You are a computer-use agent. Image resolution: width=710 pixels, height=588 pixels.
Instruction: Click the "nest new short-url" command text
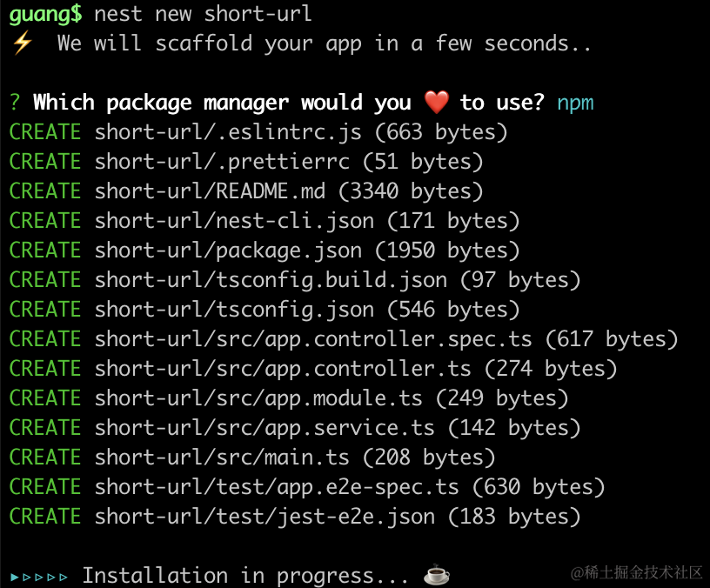tap(203, 14)
